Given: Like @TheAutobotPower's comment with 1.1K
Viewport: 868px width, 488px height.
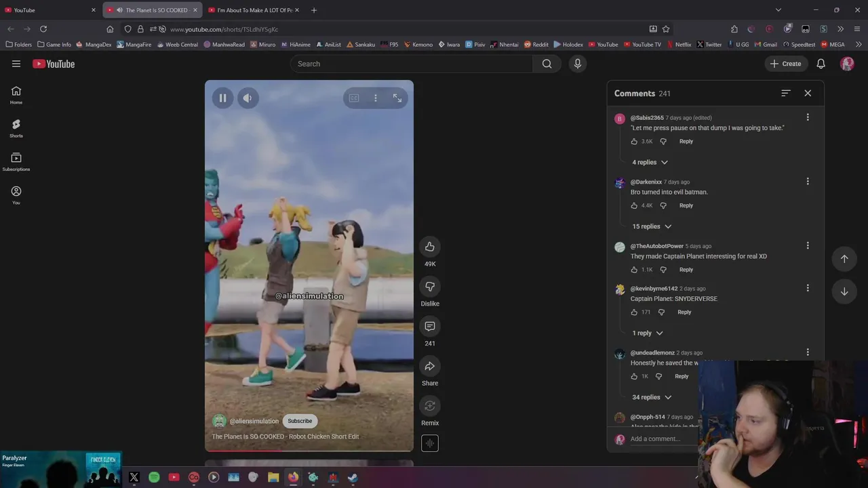Looking at the screenshot, I should [x=634, y=270].
